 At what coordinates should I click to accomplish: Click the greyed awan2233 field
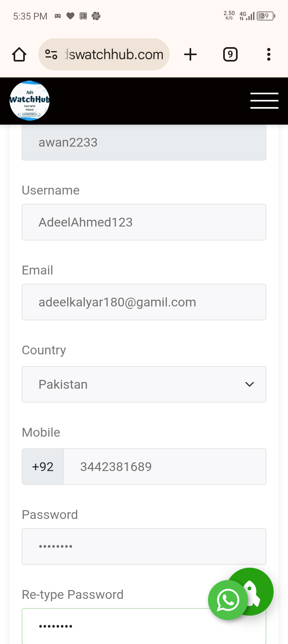144,142
